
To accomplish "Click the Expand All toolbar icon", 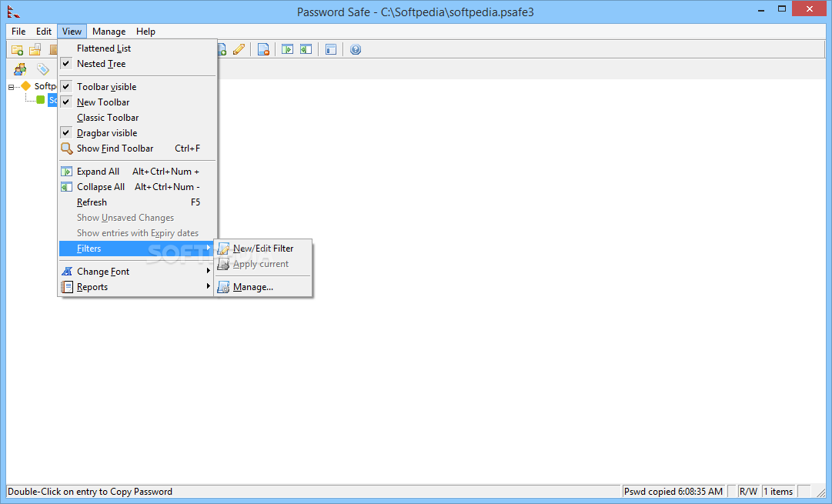I will 288,50.
